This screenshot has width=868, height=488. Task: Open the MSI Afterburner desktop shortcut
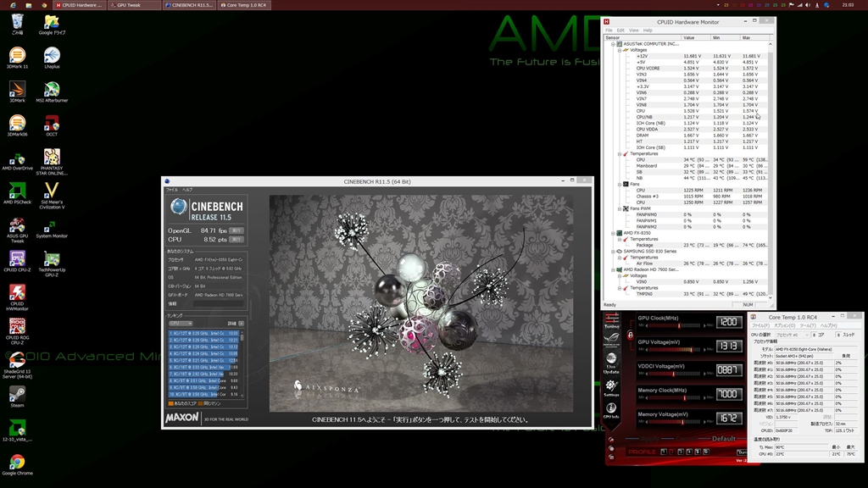pyautogui.click(x=52, y=91)
